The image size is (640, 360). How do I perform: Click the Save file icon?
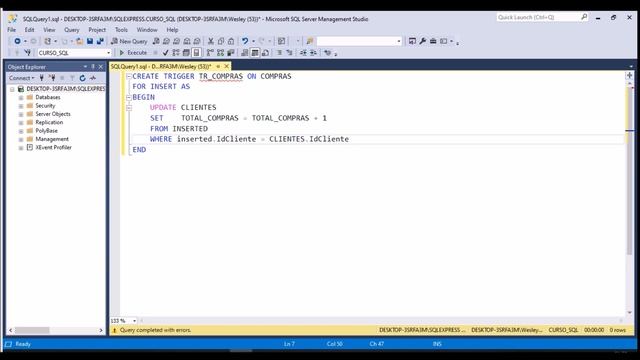coord(90,41)
